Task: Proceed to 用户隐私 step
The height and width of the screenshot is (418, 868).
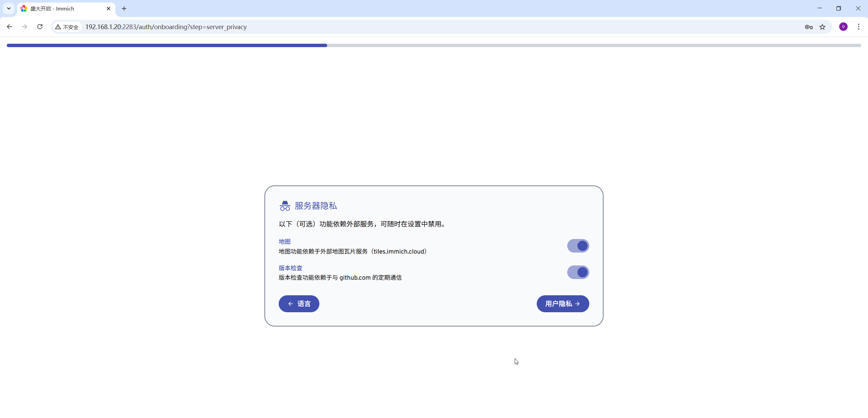Action: pyautogui.click(x=562, y=303)
